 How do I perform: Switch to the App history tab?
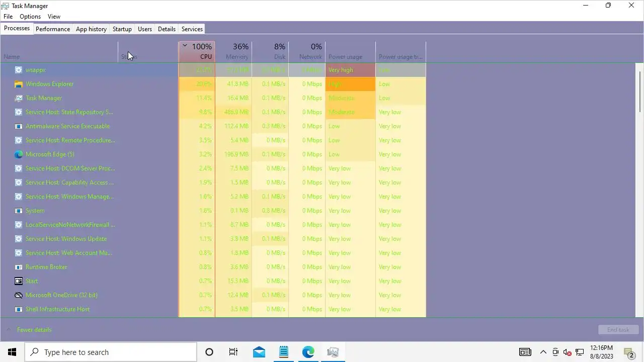[91, 29]
